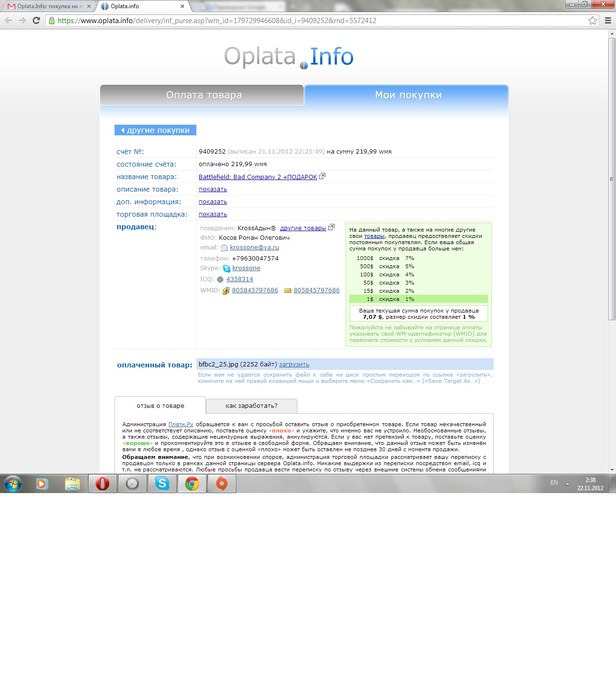Click the second WMID 805845797686 link
Screen dimensions: 616x678
(x=317, y=290)
